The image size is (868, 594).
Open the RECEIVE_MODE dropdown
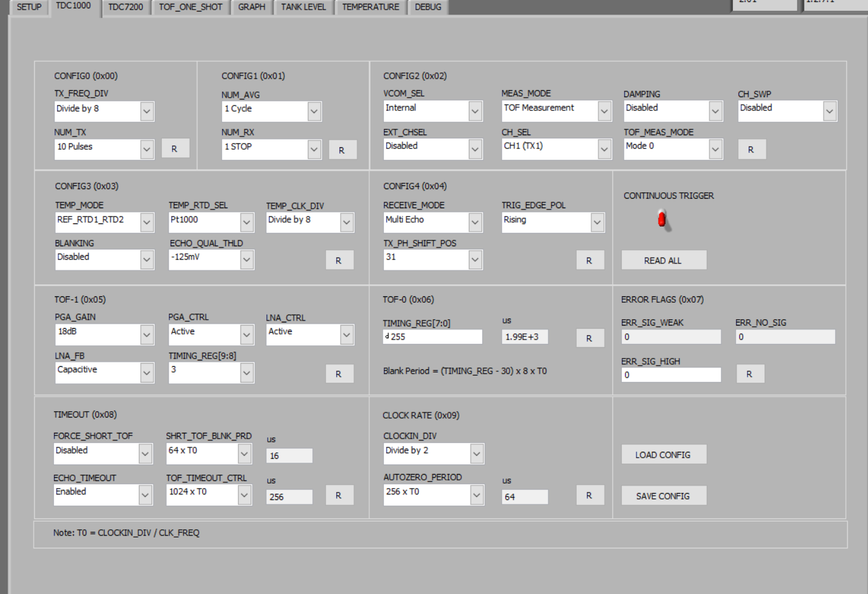[x=433, y=222]
